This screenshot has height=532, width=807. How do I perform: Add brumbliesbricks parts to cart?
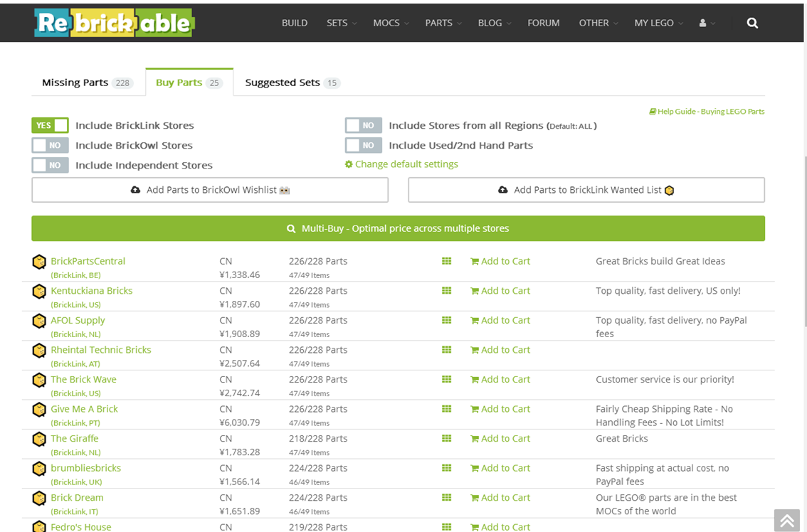pos(500,468)
